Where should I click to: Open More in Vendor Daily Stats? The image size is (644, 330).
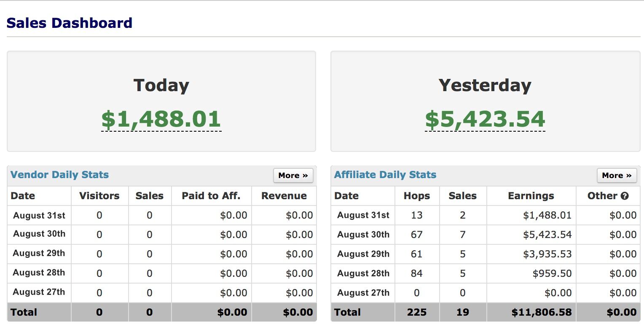click(x=293, y=176)
